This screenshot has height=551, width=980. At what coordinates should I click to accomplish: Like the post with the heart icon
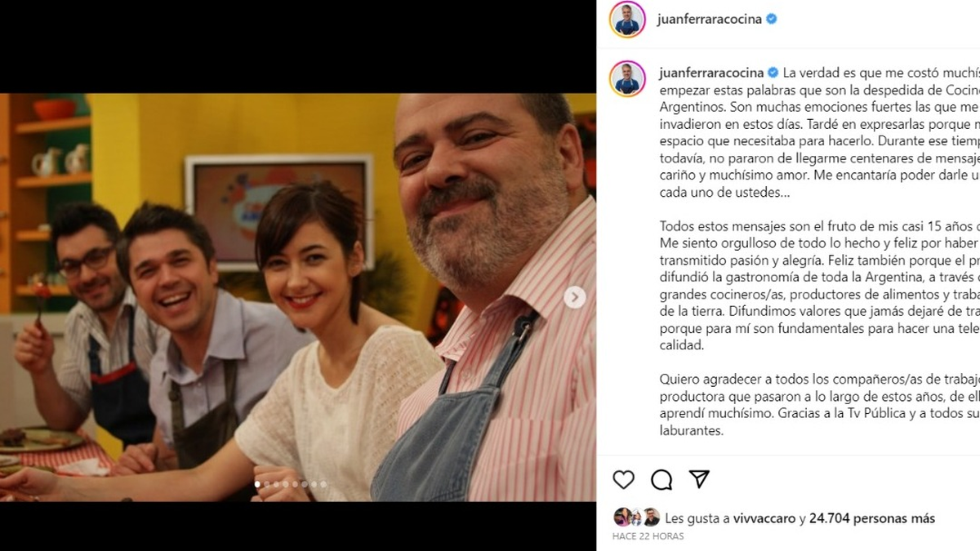tap(623, 480)
